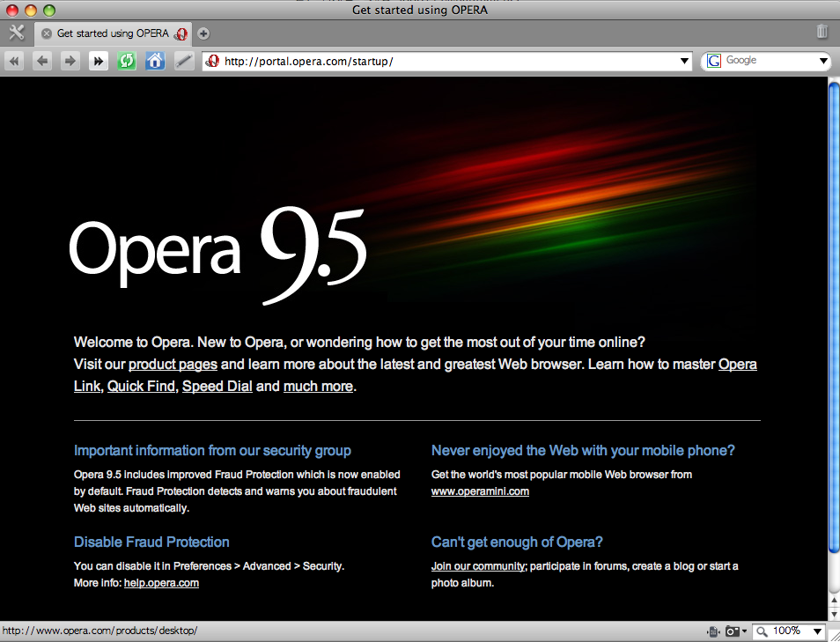Click the status bar URL text
Screen dimensions: 840x642
tap(99, 631)
